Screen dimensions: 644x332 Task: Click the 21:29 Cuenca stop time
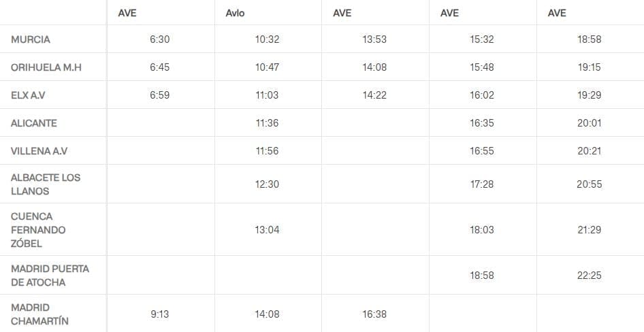(x=590, y=230)
